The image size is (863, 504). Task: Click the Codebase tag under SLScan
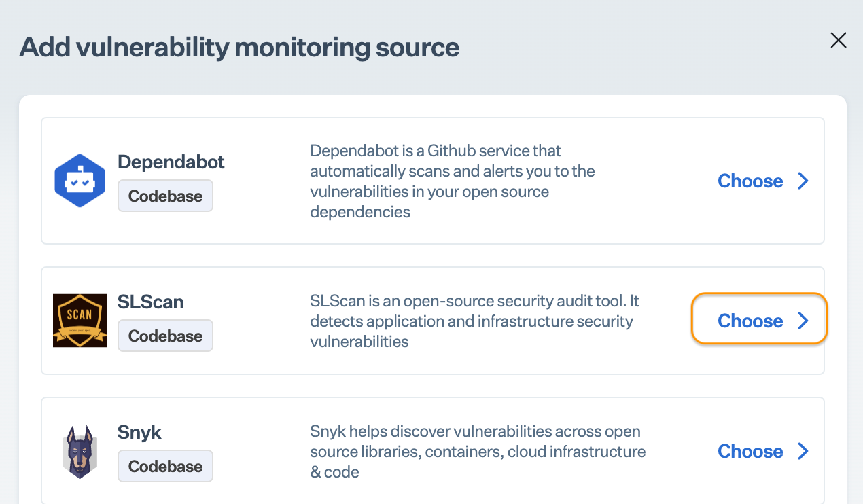(x=165, y=336)
